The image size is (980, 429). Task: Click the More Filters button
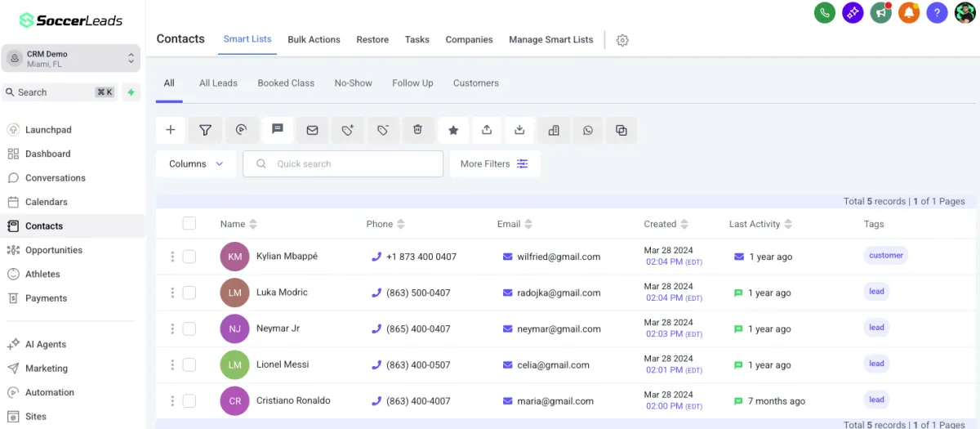pos(495,164)
